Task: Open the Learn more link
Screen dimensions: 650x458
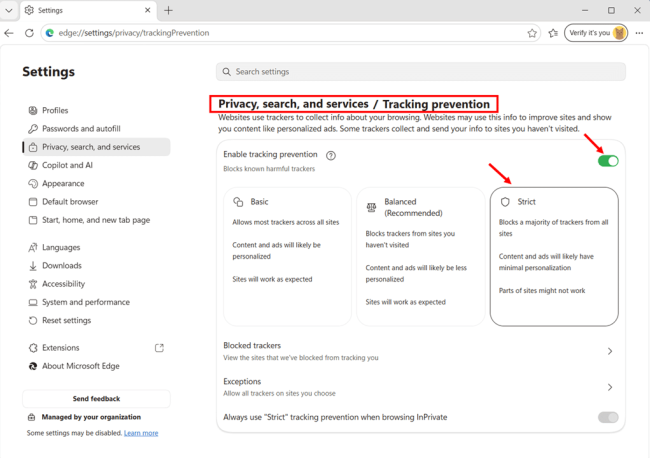Action: pos(141,433)
